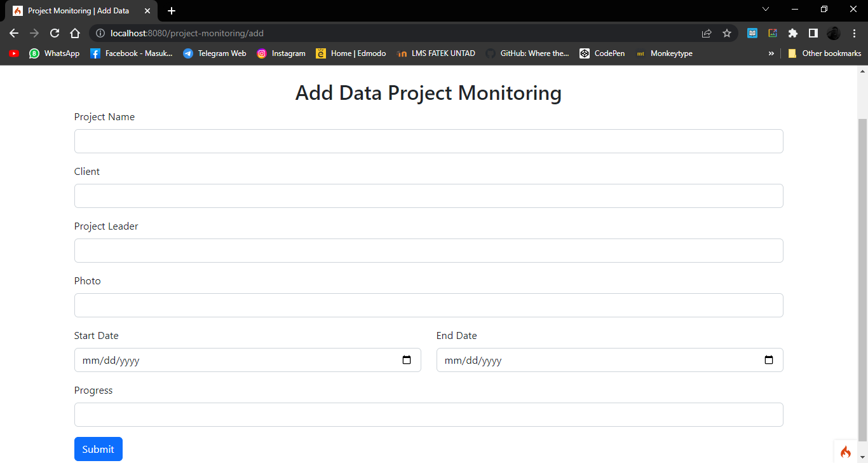Image resolution: width=868 pixels, height=463 pixels.
Task: Open calendar picker for End Date
Action: [769, 360]
